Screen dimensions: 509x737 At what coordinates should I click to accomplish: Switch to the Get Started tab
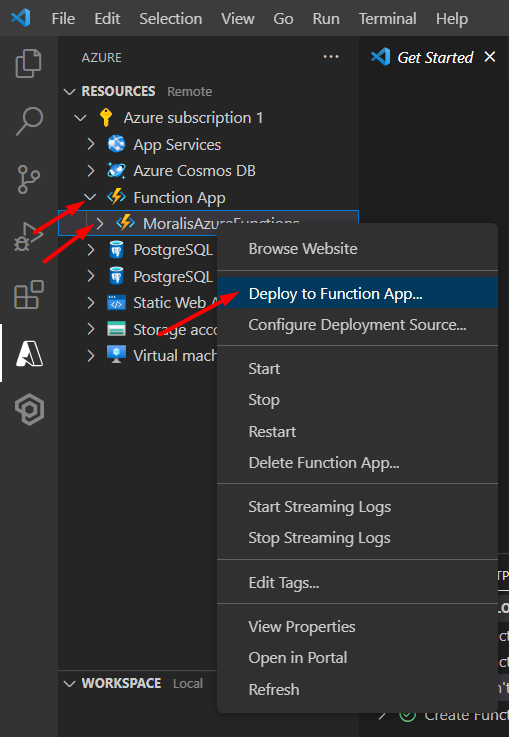(x=435, y=57)
